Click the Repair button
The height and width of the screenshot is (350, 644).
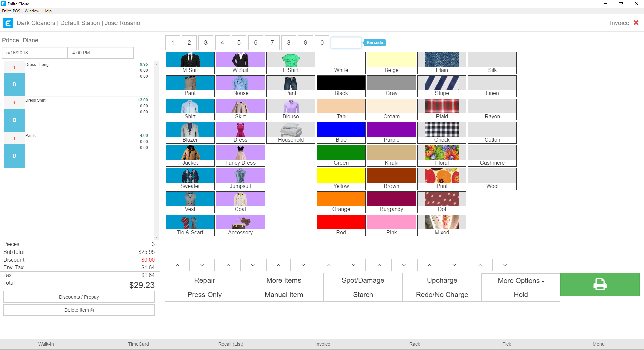[x=204, y=280]
